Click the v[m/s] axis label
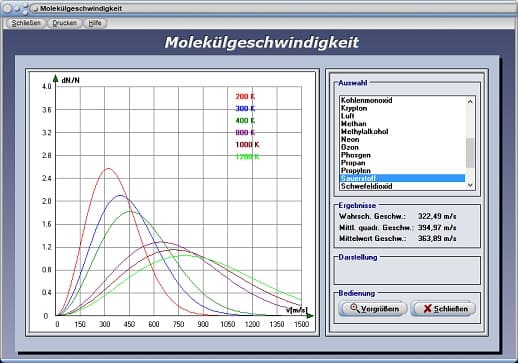This screenshot has width=518, height=363. click(296, 310)
